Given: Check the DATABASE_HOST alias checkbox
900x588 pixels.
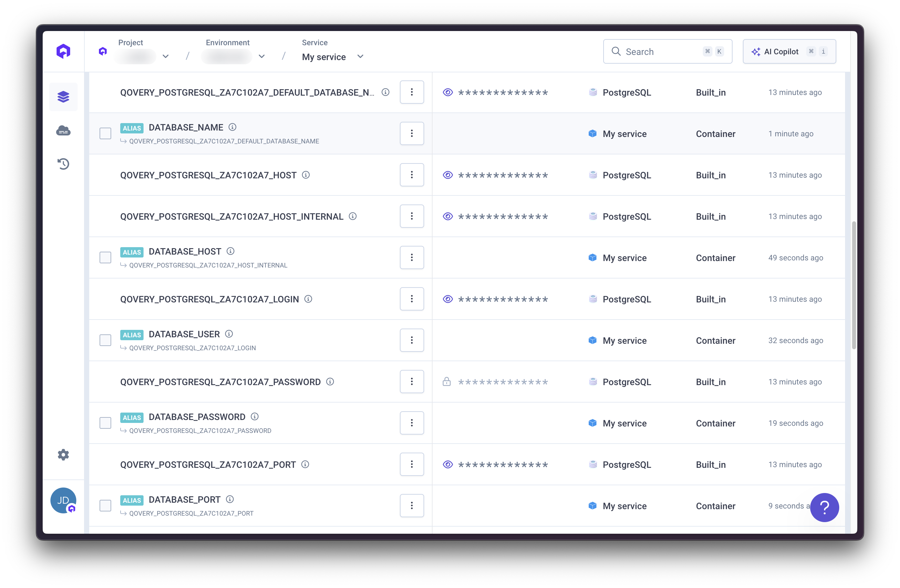Looking at the screenshot, I should (105, 258).
